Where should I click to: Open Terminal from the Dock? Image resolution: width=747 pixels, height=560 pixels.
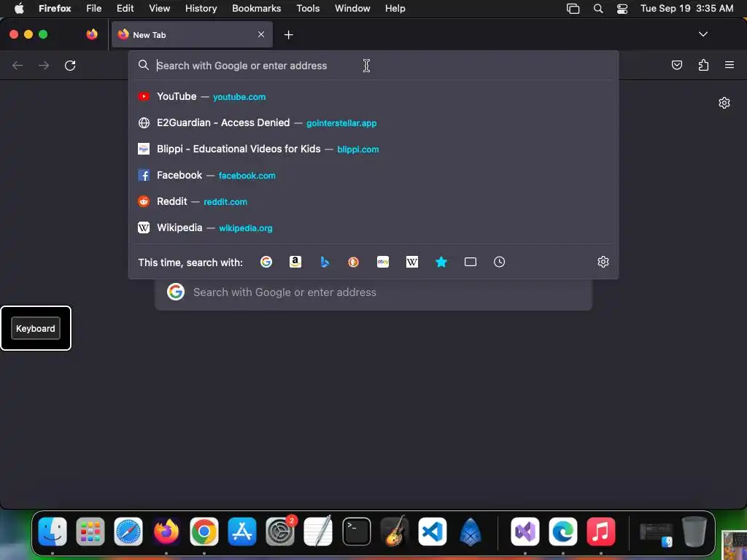pyautogui.click(x=356, y=532)
